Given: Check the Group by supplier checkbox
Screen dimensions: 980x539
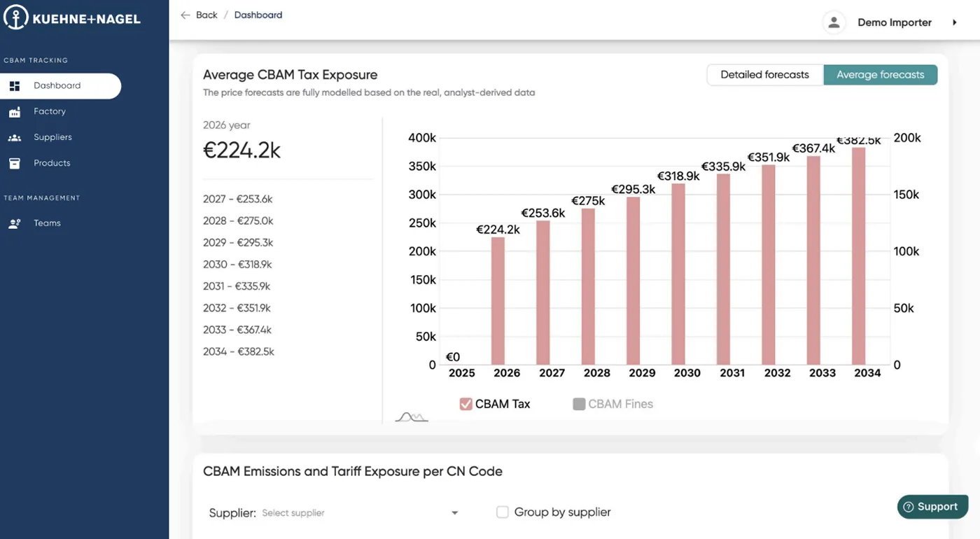Looking at the screenshot, I should [503, 512].
